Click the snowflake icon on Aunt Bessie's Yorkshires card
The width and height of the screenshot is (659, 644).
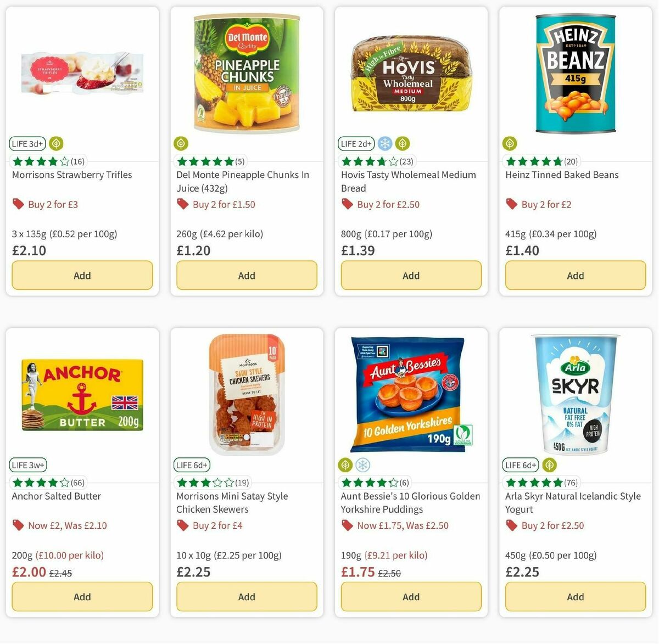coord(362,464)
